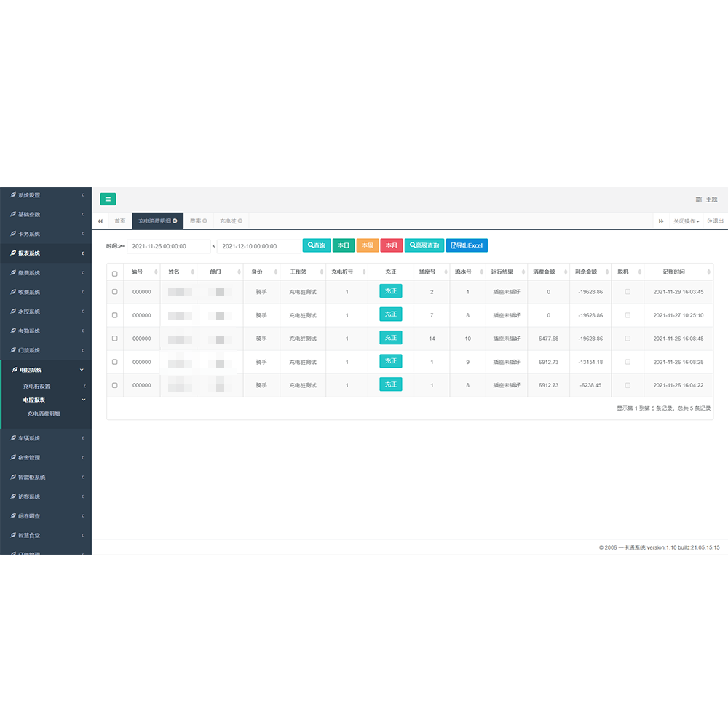
Task: Close the 充电桩 tab via its X icon
Action: (x=240, y=221)
